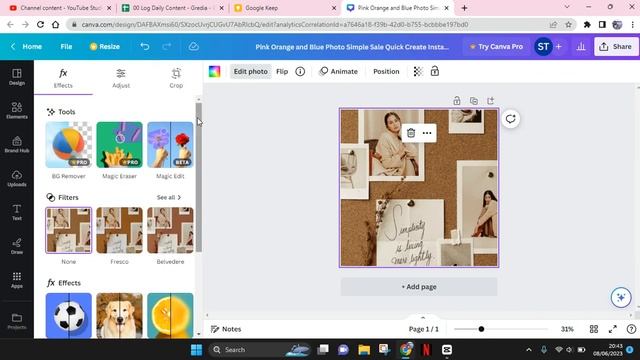
Task: Select the Magic Eraser tool
Action: (x=120, y=145)
